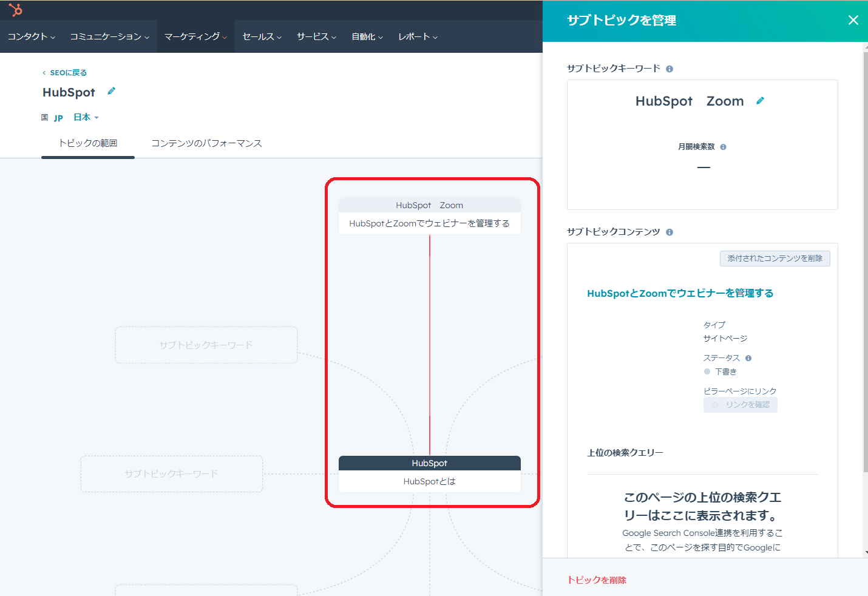Click the HubSpot sprocket logo
This screenshot has width=868, height=596.
click(x=16, y=10)
